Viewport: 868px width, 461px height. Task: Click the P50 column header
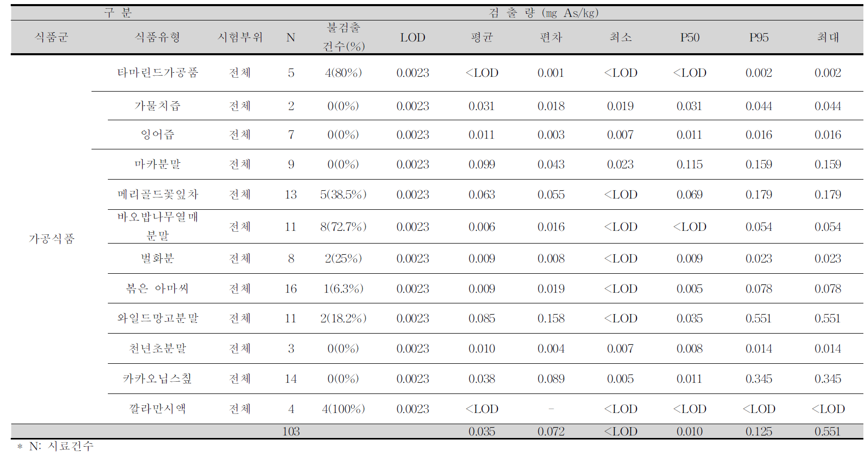pos(690,37)
